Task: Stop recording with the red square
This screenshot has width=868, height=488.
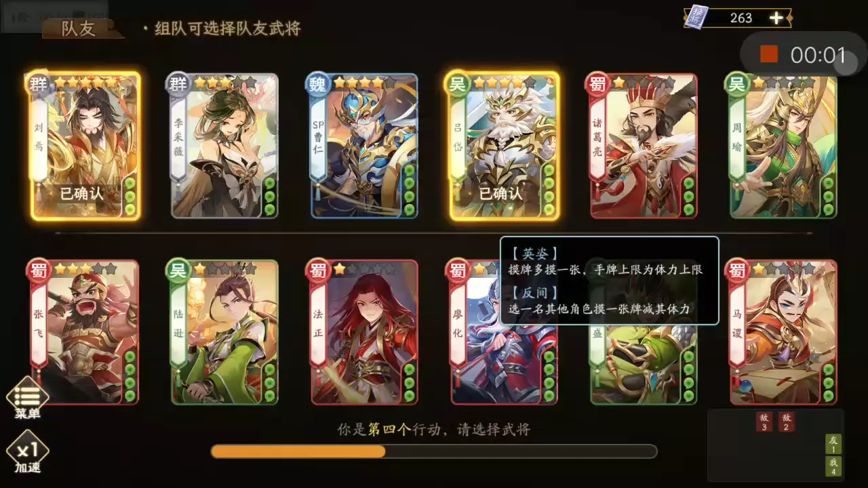Action: click(768, 54)
